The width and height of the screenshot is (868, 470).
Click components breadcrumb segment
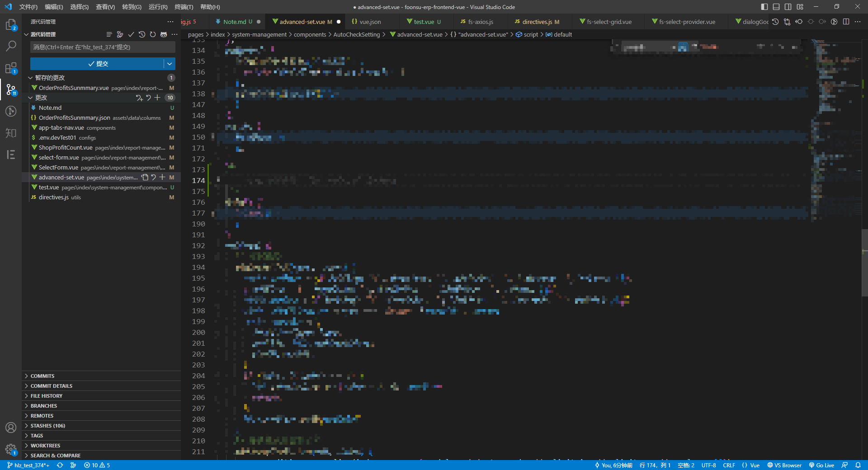(x=310, y=34)
